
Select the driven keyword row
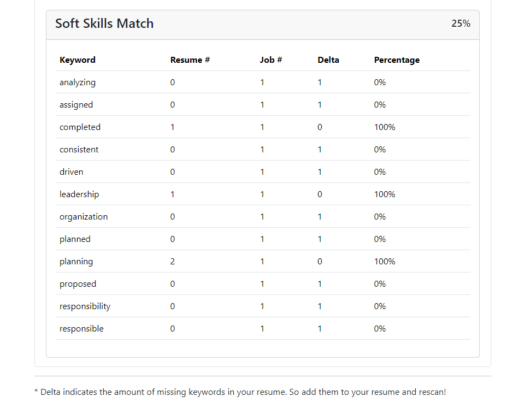263,171
